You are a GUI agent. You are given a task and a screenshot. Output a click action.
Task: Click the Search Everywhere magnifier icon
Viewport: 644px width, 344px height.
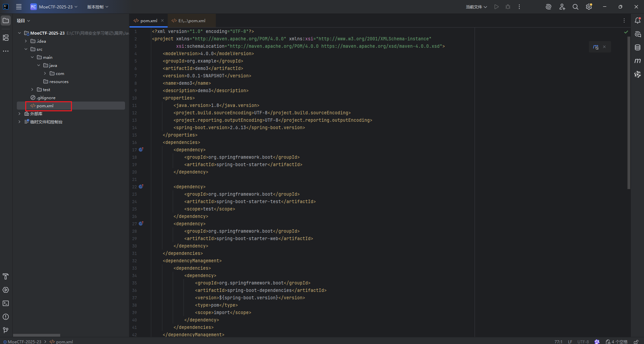575,7
